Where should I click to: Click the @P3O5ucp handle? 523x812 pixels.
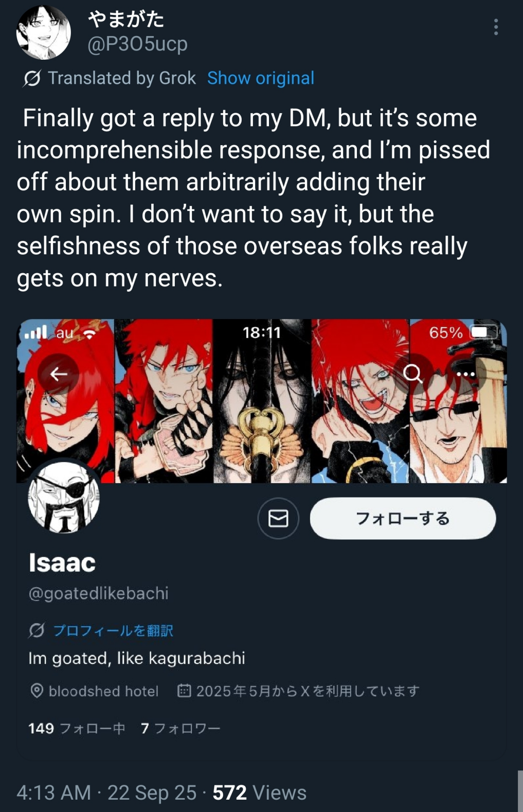pyautogui.click(x=137, y=44)
